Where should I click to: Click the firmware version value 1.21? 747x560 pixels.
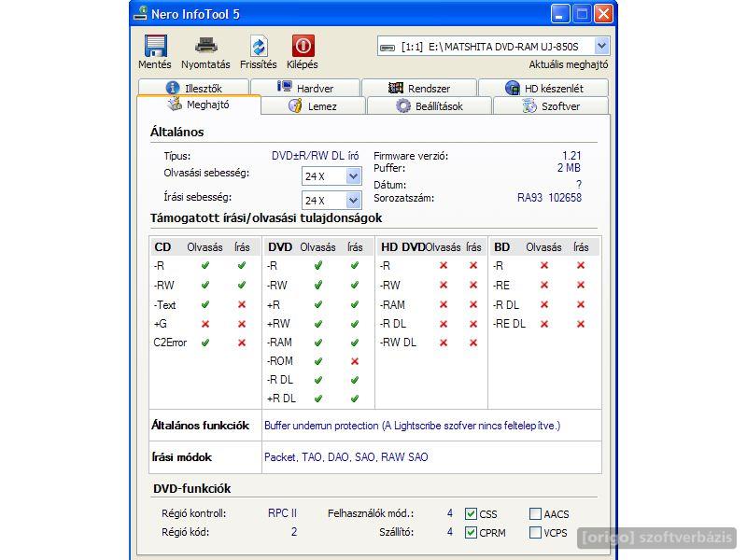[x=571, y=156]
